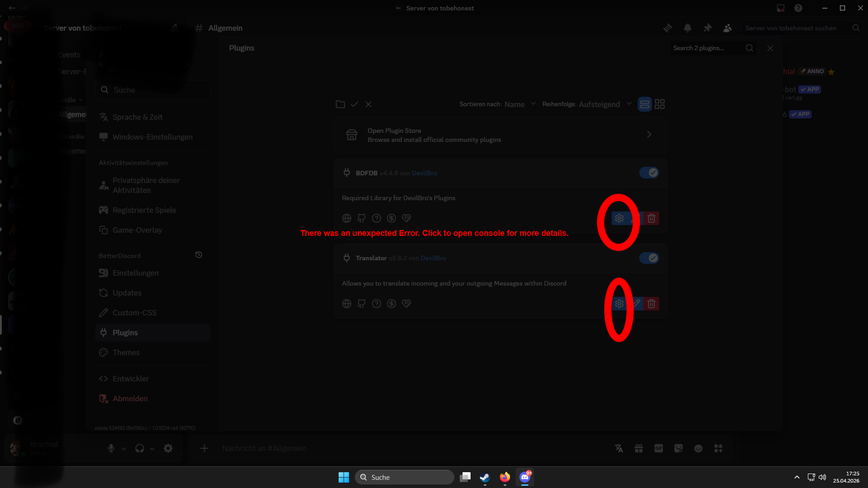
Task: Edit the Translator plugin with pencil
Action: click(636, 304)
